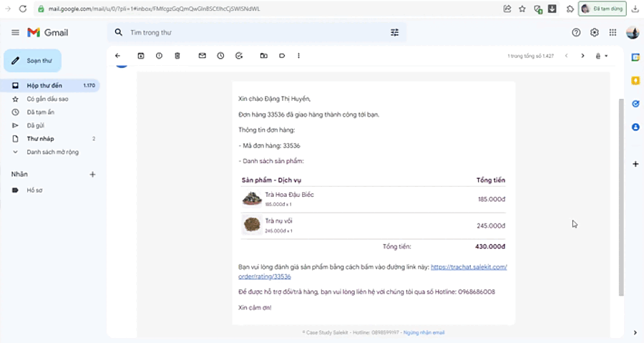Open the three-dot more options menu

point(299,56)
